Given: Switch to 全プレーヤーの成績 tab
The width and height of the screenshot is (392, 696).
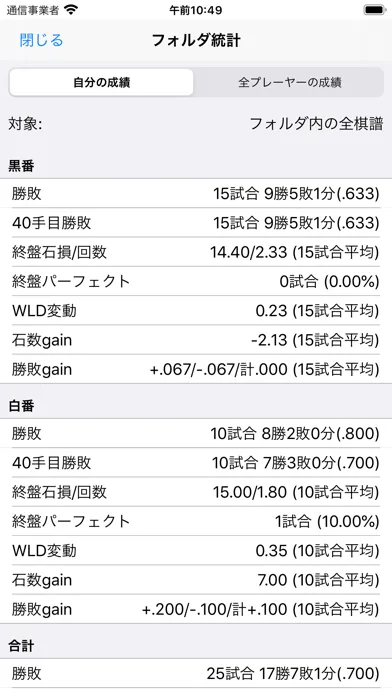Looking at the screenshot, I should 289,82.
